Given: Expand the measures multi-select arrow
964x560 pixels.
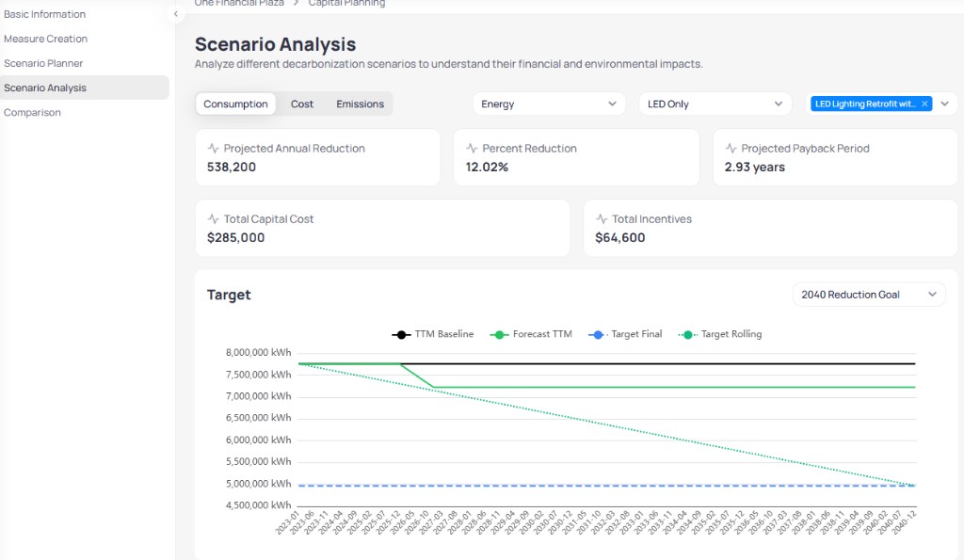Looking at the screenshot, I should pyautogui.click(x=945, y=104).
